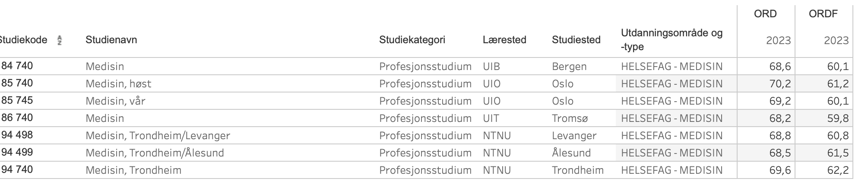Click ORD value 68,2 for Tromsø
The image size is (868, 185).
tap(780, 118)
